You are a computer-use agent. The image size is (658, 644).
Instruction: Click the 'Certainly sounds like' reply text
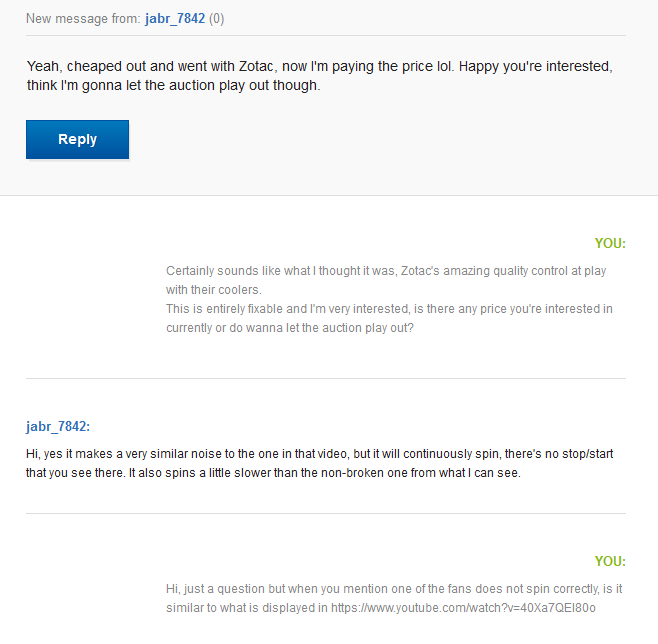point(386,271)
